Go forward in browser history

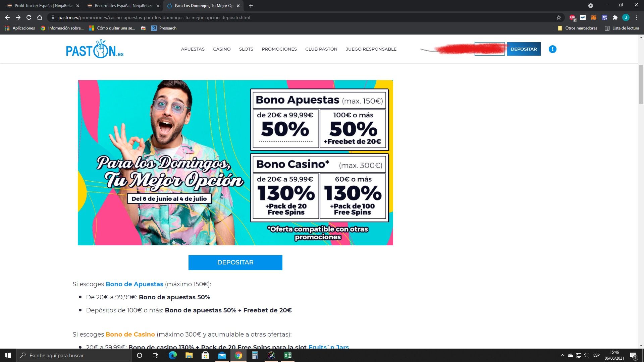pos(18,17)
